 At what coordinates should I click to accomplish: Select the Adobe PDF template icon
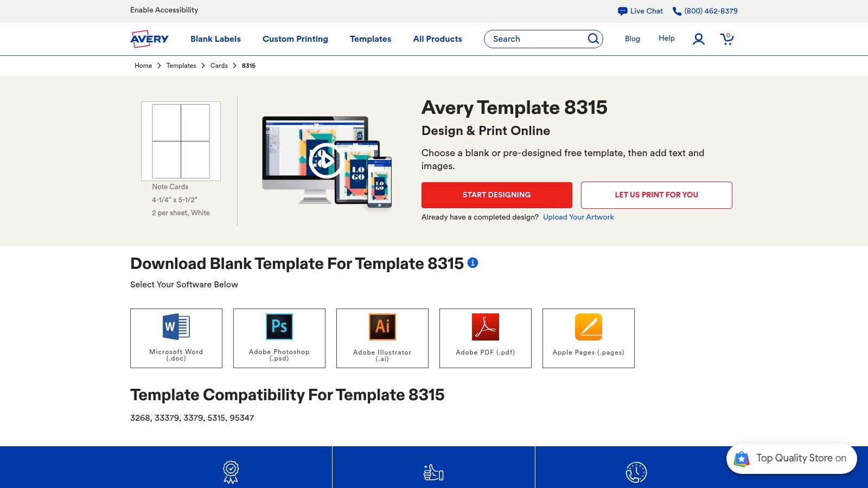click(x=486, y=327)
